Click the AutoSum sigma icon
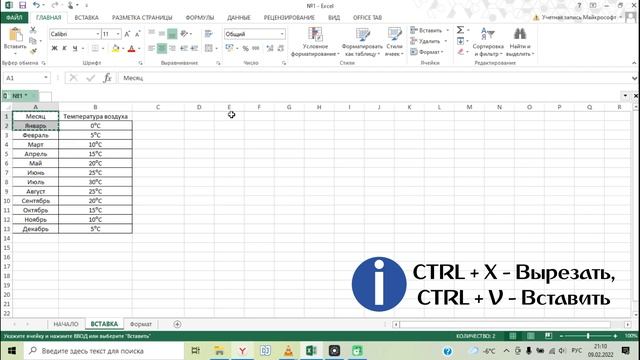Screen dimensions: 640x360 (460, 30)
